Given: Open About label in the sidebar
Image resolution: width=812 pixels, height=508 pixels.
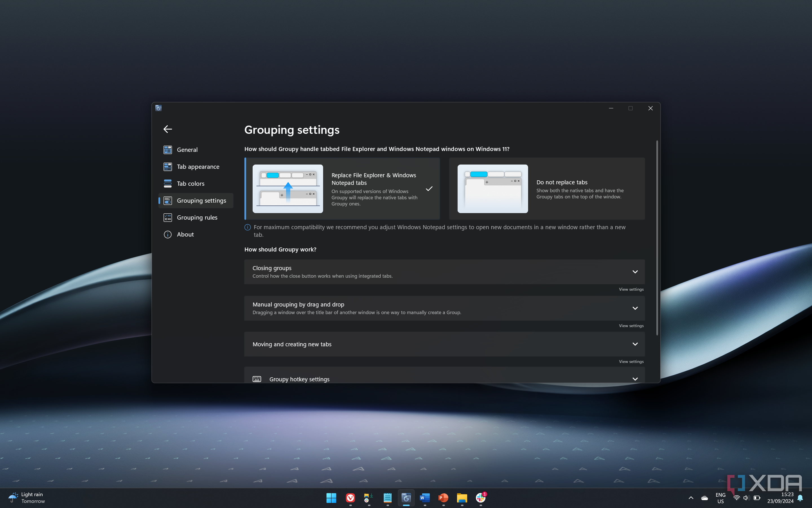Looking at the screenshot, I should pos(185,235).
